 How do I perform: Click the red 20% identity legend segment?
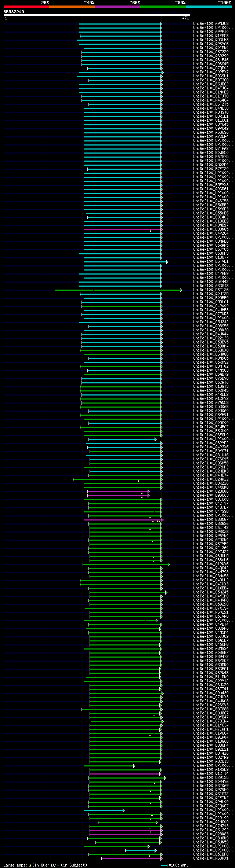26,7
